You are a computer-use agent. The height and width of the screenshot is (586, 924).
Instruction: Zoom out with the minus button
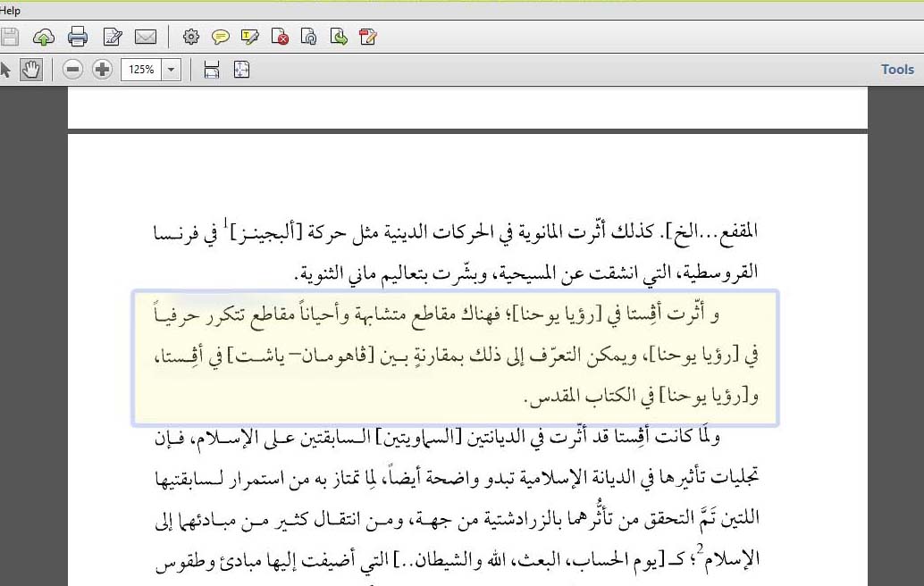(73, 70)
